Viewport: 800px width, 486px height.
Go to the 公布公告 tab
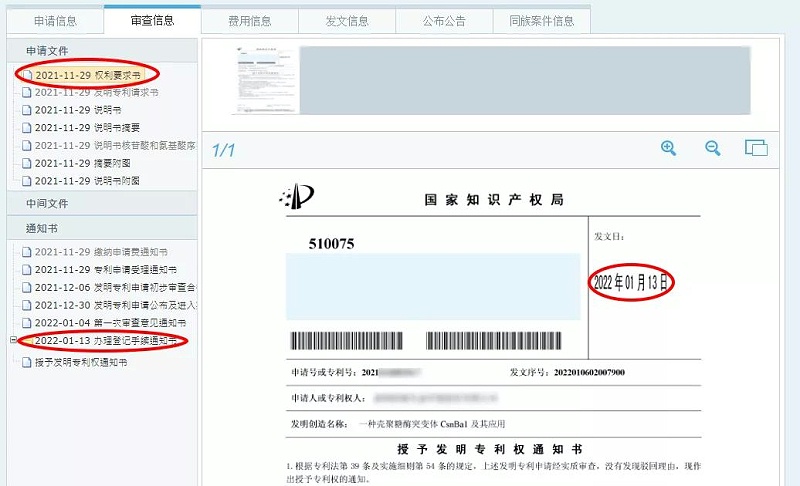tap(444, 21)
